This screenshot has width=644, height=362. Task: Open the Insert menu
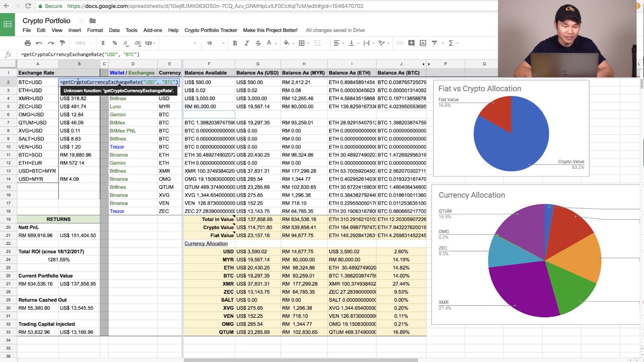click(x=74, y=30)
